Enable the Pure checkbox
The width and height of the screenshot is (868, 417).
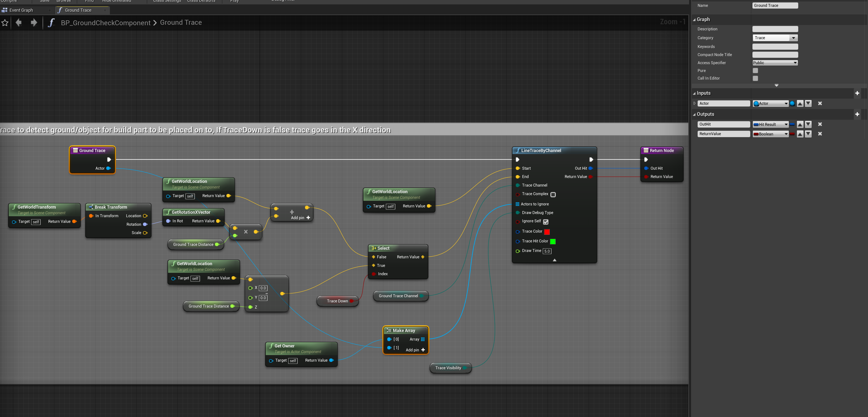pyautogui.click(x=755, y=71)
